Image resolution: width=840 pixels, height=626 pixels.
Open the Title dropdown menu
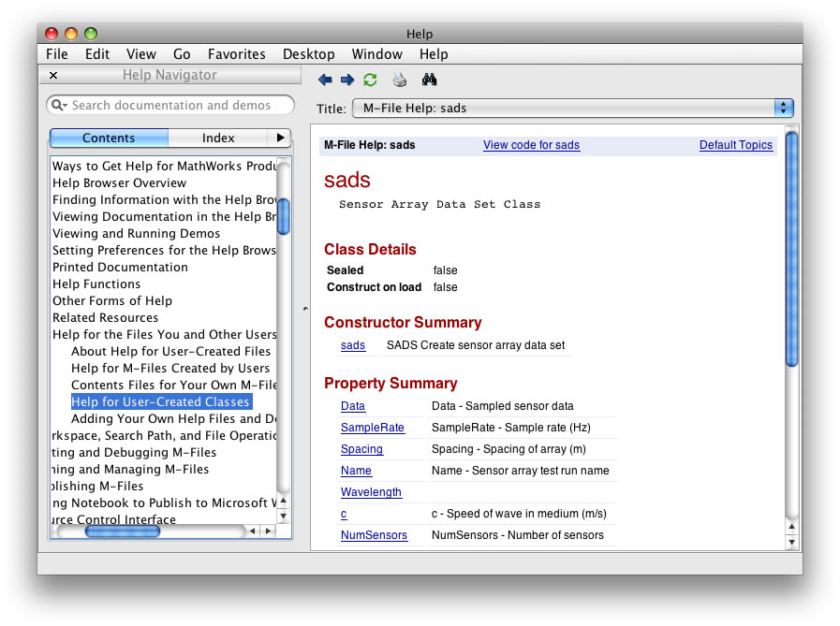783,109
